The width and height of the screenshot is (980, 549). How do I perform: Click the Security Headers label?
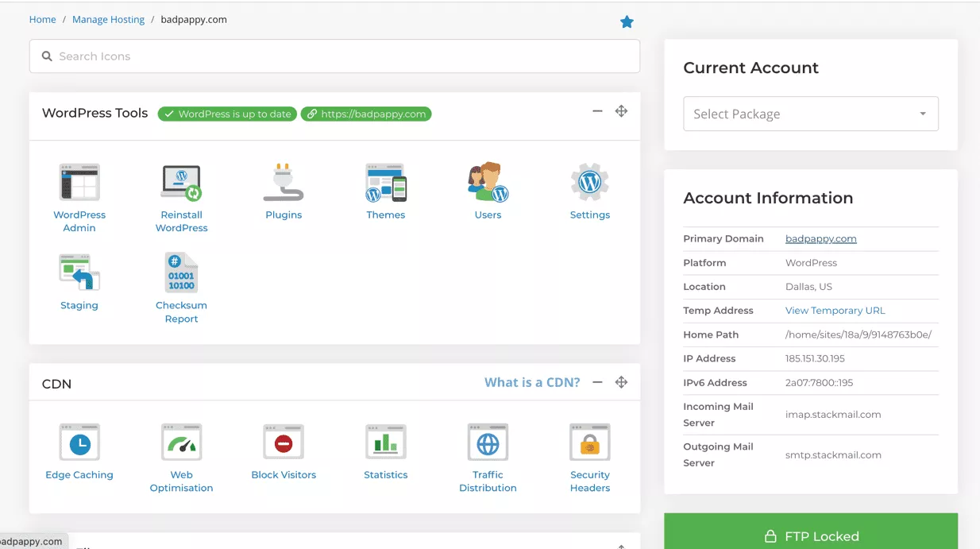[x=590, y=481]
